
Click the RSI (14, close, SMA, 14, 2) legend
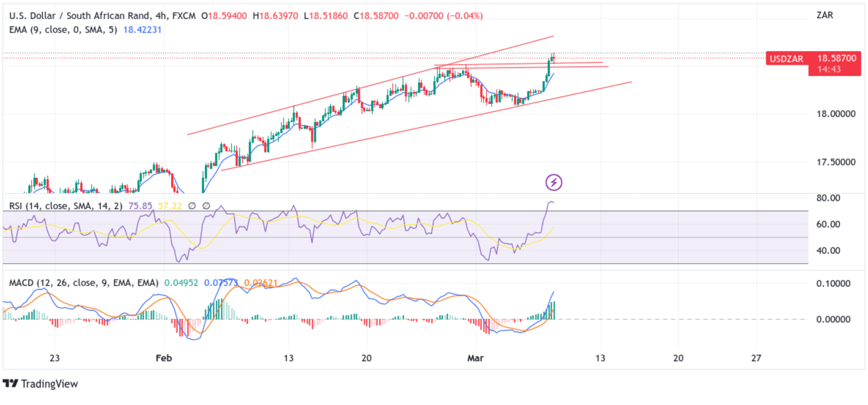coord(66,206)
